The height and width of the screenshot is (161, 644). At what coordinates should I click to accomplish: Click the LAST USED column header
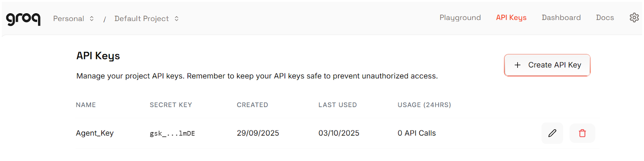pos(338,105)
